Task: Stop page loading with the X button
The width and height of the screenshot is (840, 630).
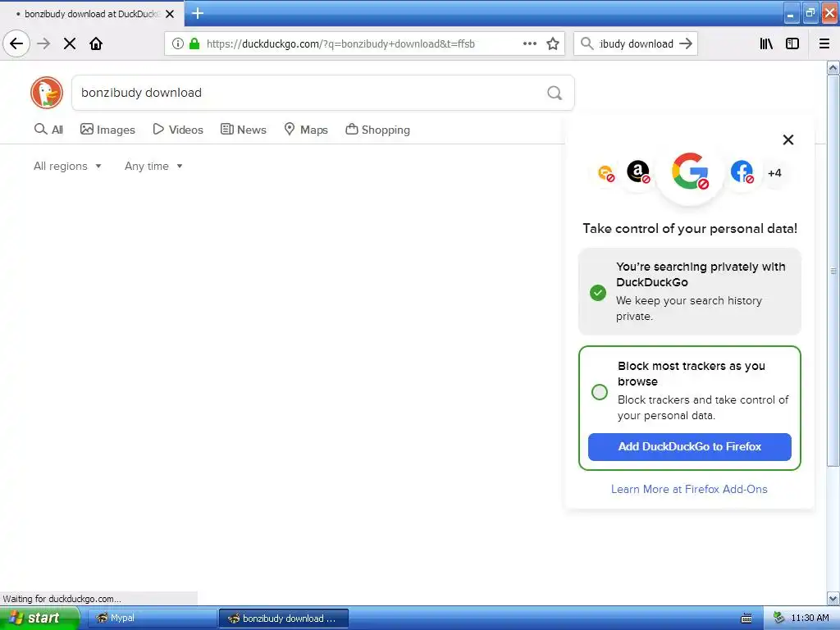Action: pyautogui.click(x=70, y=43)
